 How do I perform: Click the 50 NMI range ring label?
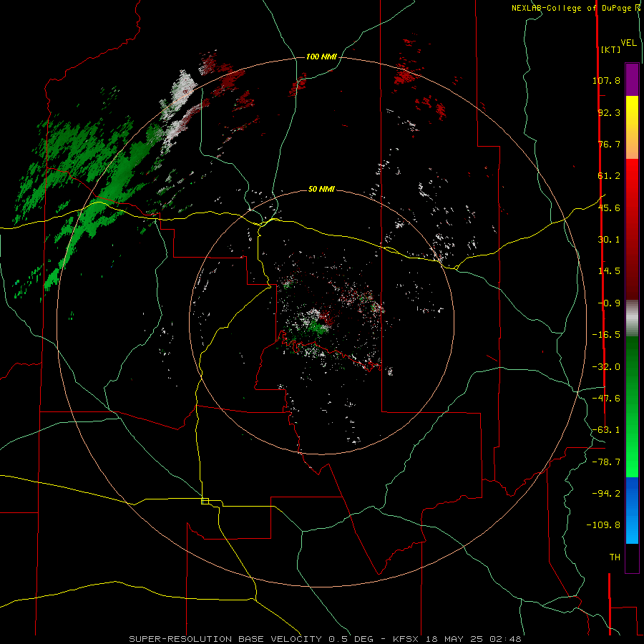click(321, 190)
